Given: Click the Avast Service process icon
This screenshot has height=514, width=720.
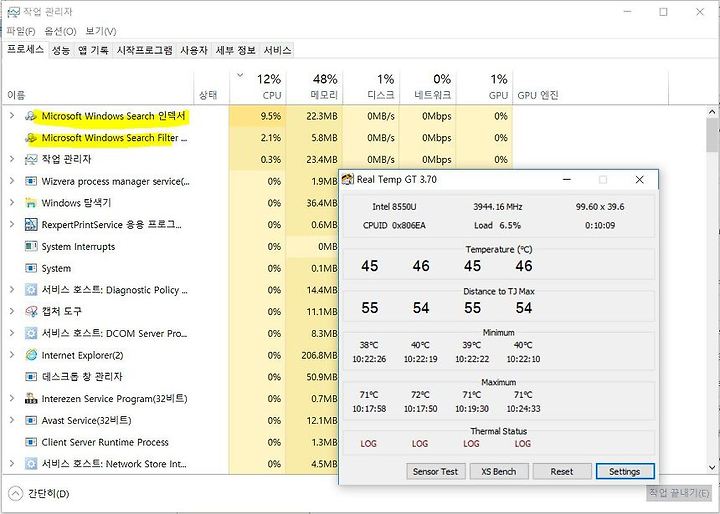Looking at the screenshot, I should coord(31,420).
